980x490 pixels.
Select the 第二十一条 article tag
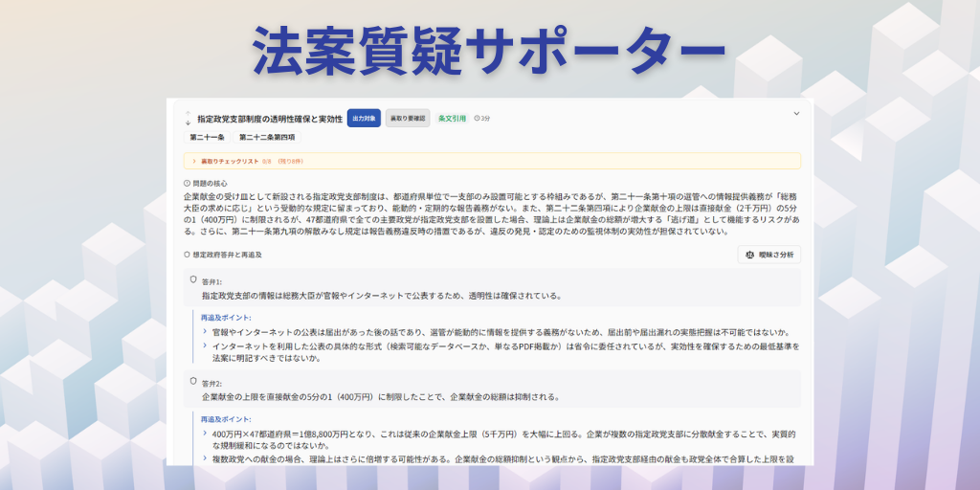point(207,138)
